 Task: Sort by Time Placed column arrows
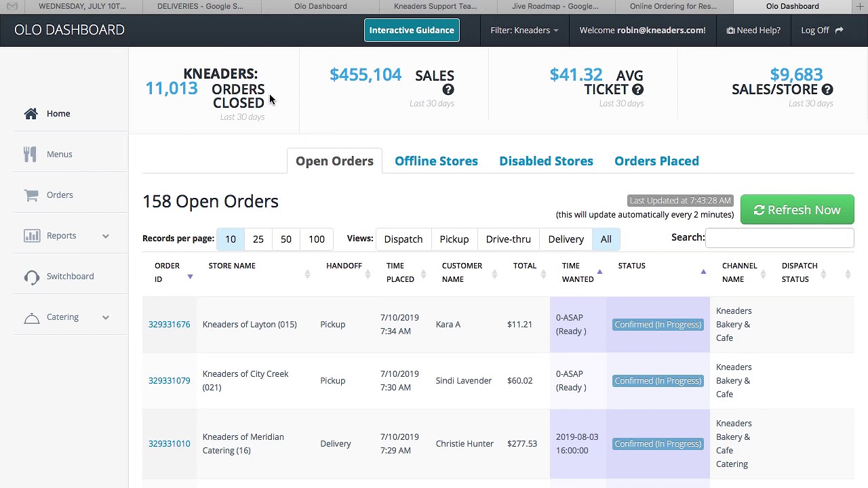(x=423, y=274)
